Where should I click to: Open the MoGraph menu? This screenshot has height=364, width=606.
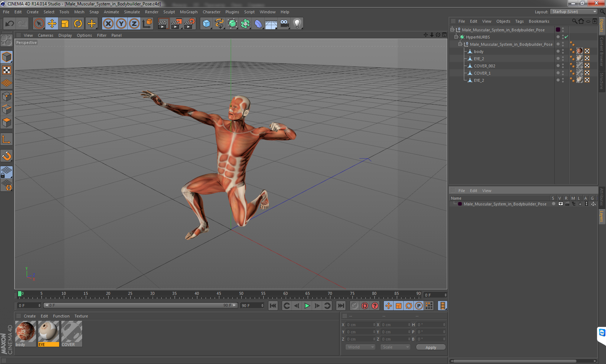click(189, 12)
